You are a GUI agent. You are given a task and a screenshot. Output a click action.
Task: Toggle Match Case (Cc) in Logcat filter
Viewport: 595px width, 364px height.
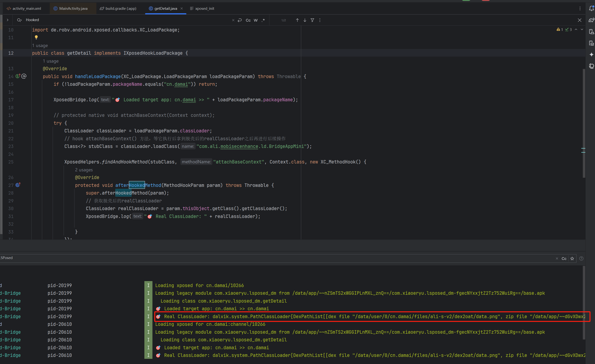(564, 258)
